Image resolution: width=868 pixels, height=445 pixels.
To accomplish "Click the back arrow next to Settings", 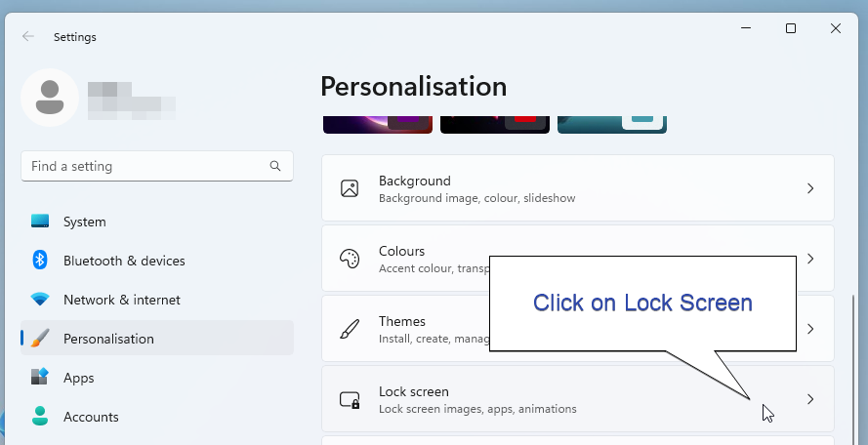I will [27, 36].
